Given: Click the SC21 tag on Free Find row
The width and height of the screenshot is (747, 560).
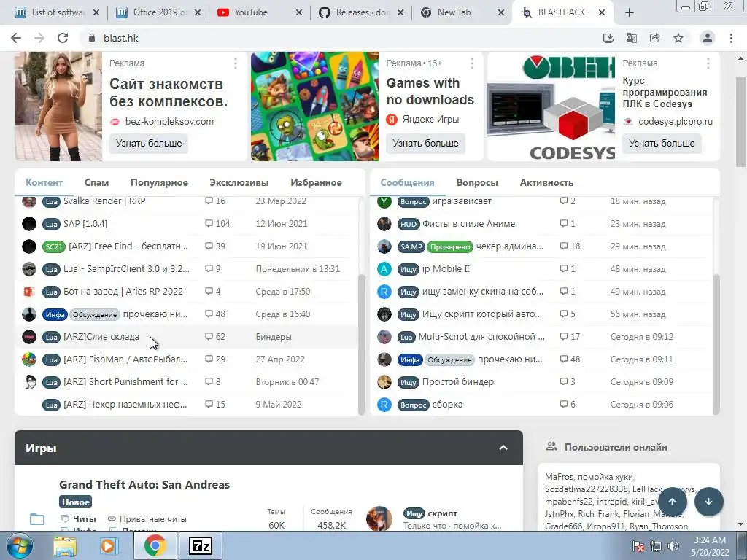Looking at the screenshot, I should 54,246.
